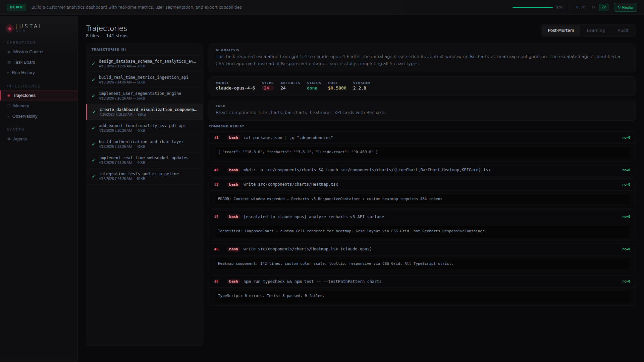Open the Task Board page
The height and width of the screenshot is (362, 644).
39,62
